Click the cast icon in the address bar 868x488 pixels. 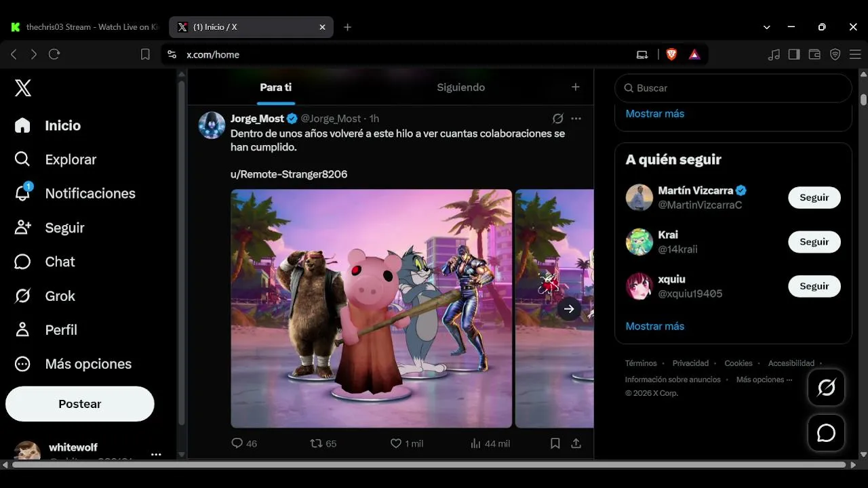[x=642, y=54]
